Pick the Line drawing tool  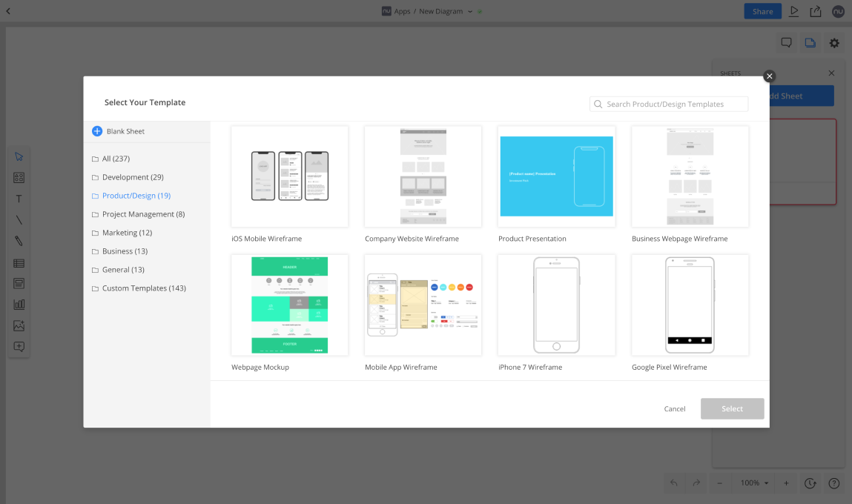(19, 219)
